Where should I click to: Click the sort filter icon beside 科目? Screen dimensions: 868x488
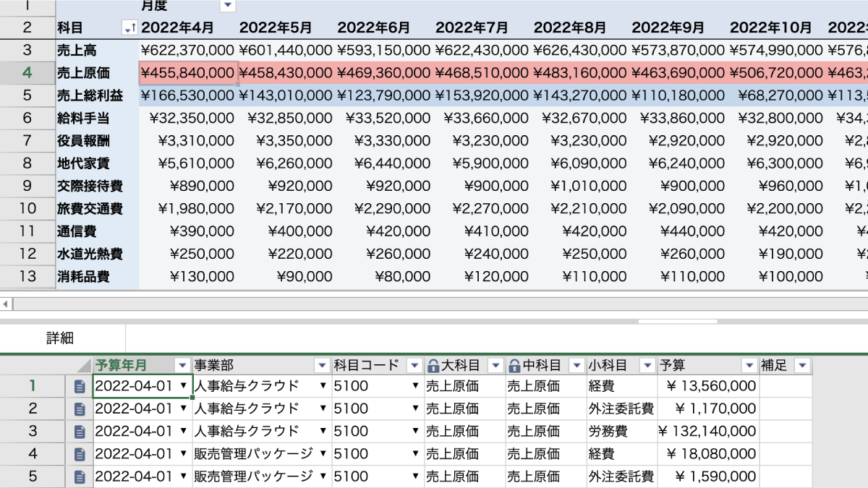(130, 28)
